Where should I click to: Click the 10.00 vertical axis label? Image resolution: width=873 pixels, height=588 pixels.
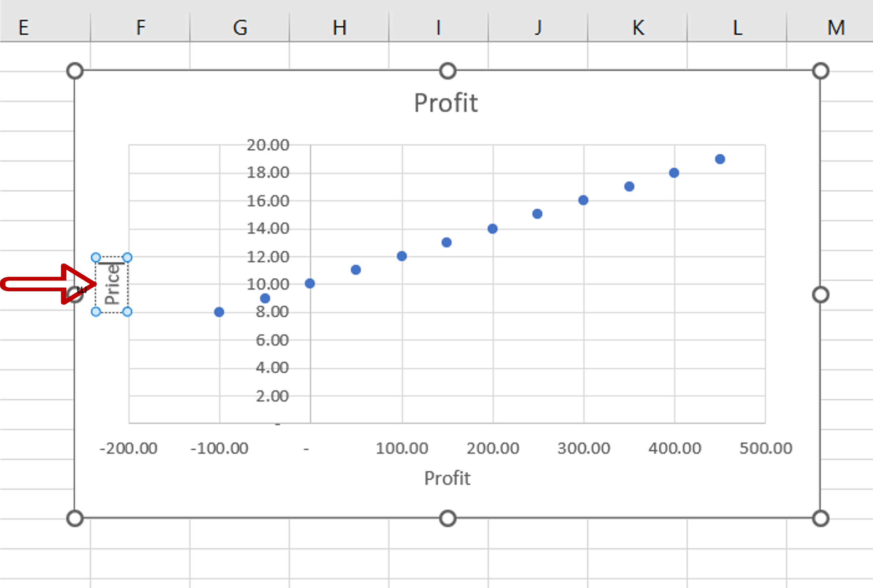268,284
